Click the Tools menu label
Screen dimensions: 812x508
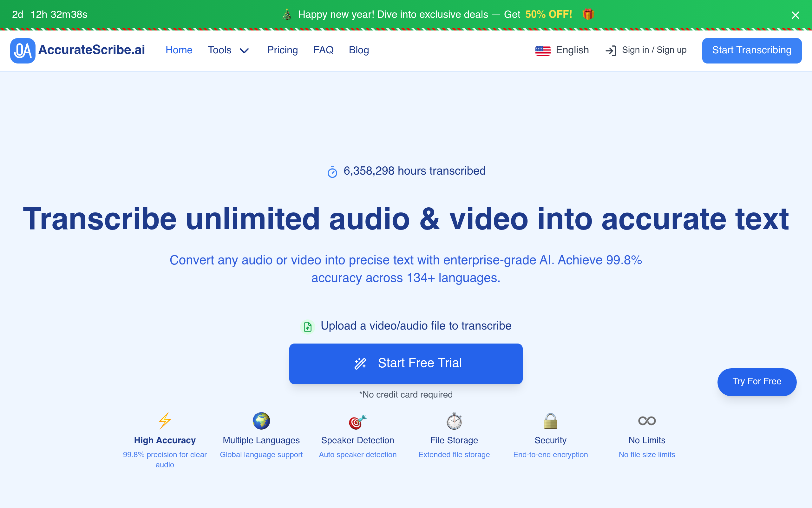click(x=219, y=50)
